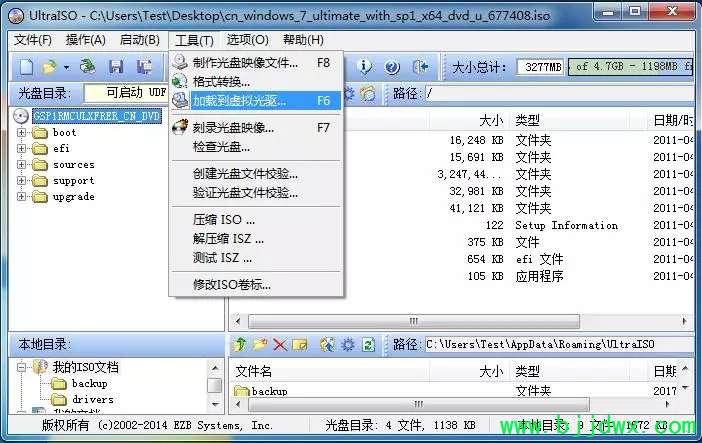
Task: Click the local tree scroll down arrow
Action: tap(215, 404)
